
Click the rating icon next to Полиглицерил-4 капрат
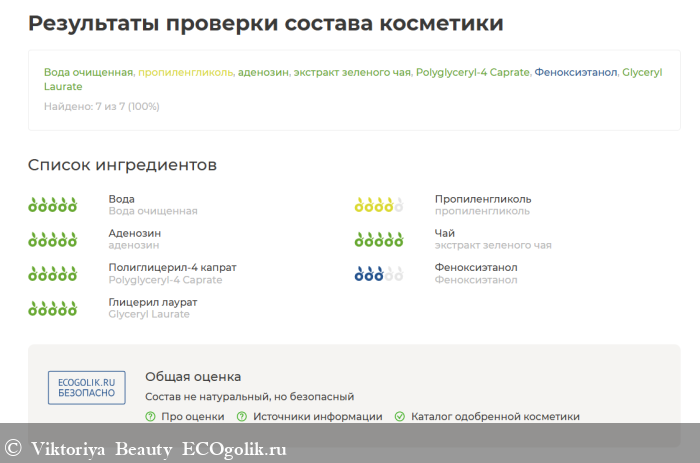click(52, 273)
